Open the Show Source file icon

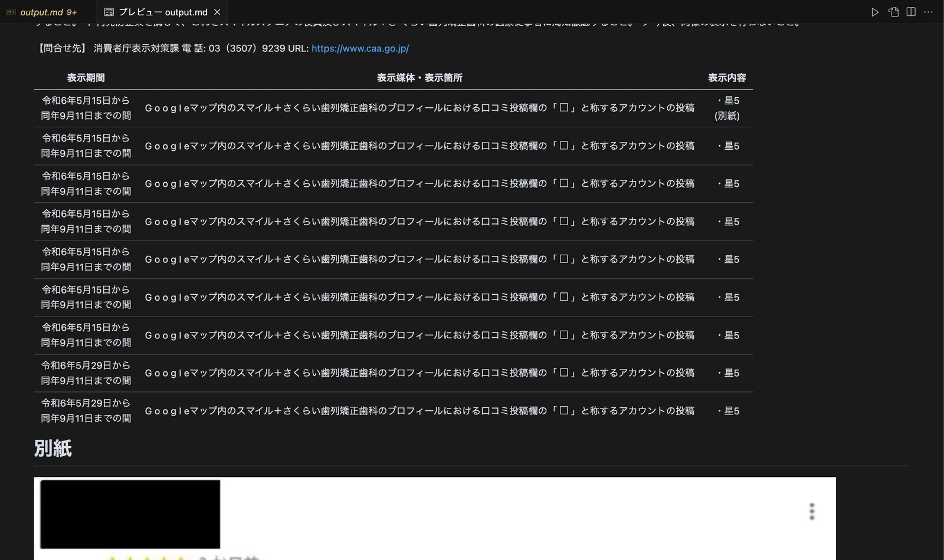(x=893, y=12)
